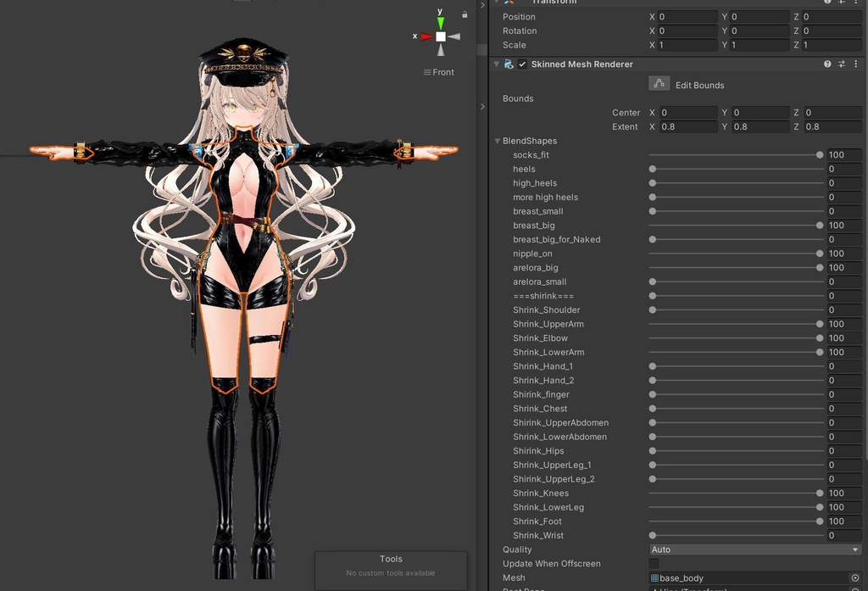Viewport: 868px width, 591px height.
Task: Click the breast_big blendshape slider
Action: point(737,226)
